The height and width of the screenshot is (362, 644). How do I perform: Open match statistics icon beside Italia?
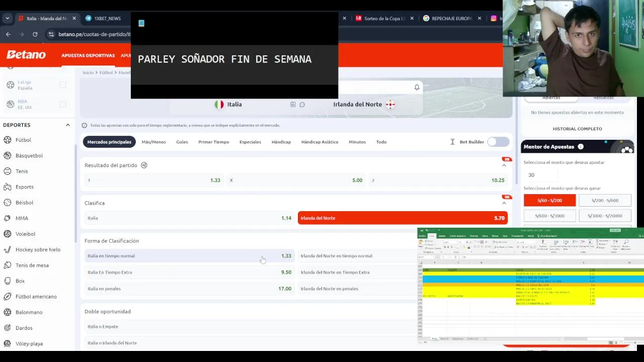pyautogui.click(x=293, y=105)
